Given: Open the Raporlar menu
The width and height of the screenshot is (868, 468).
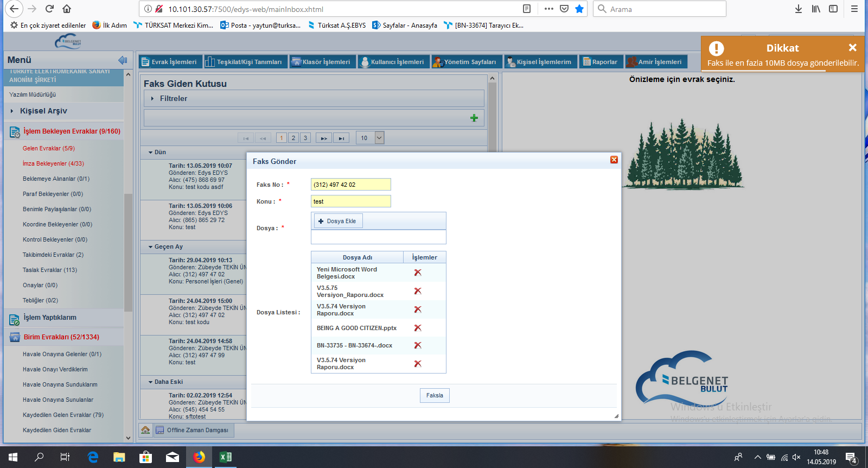Looking at the screenshot, I should [x=600, y=62].
